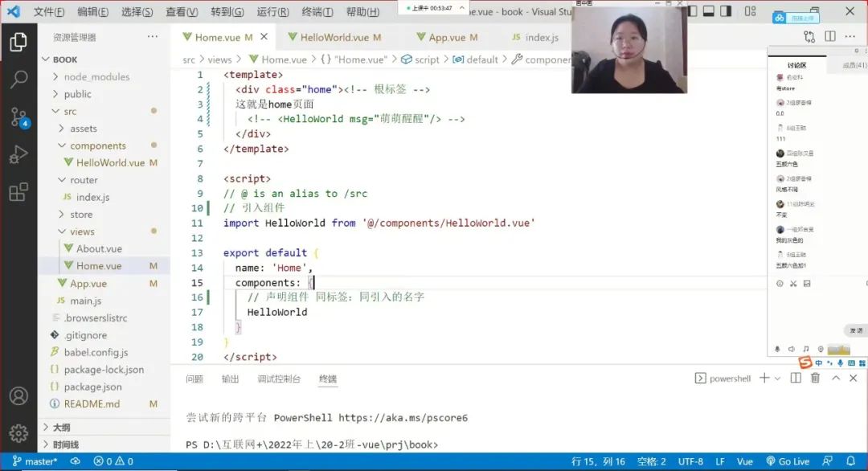Viewport: 868px width, 471px height.
Task: Switch to the App.vue editor tab
Action: coord(447,37)
